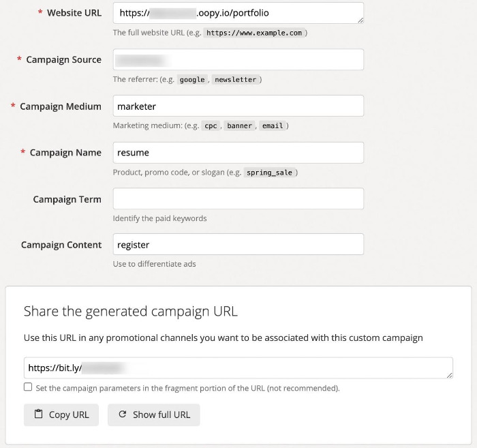The image size is (477, 448).
Task: Click the google example tag
Action: pyautogui.click(x=192, y=80)
